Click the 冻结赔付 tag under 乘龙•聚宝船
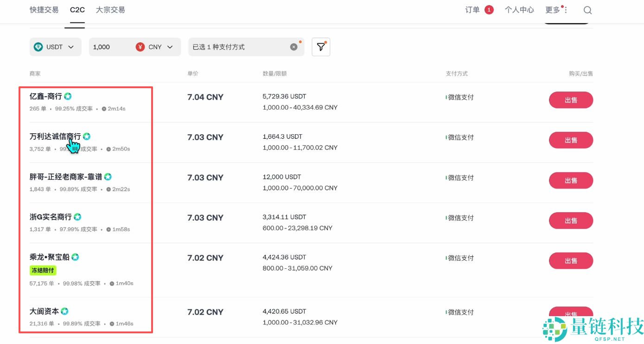Screen dimensions: 644x344 [x=43, y=270]
